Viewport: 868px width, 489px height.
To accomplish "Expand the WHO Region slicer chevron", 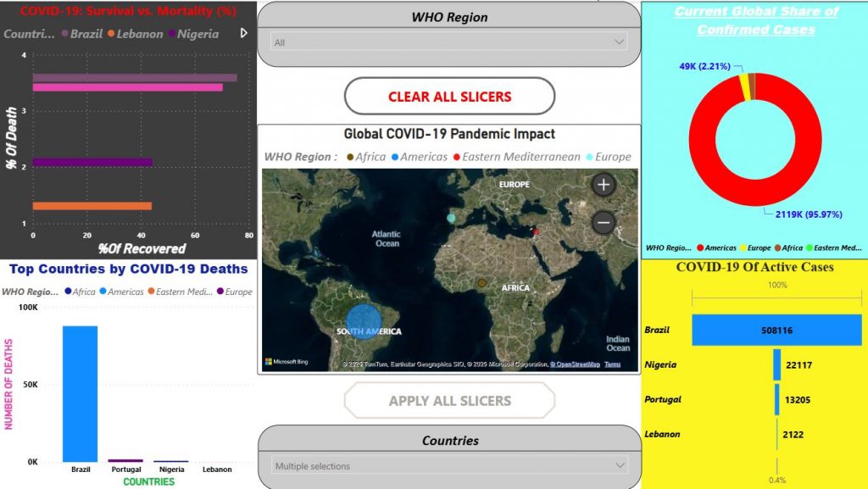I will click(619, 42).
